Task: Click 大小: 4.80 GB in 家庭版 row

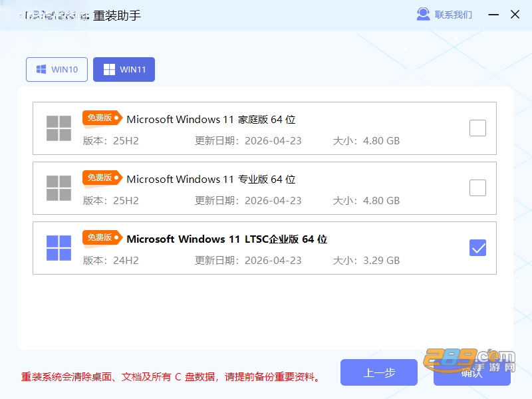Action: point(366,140)
